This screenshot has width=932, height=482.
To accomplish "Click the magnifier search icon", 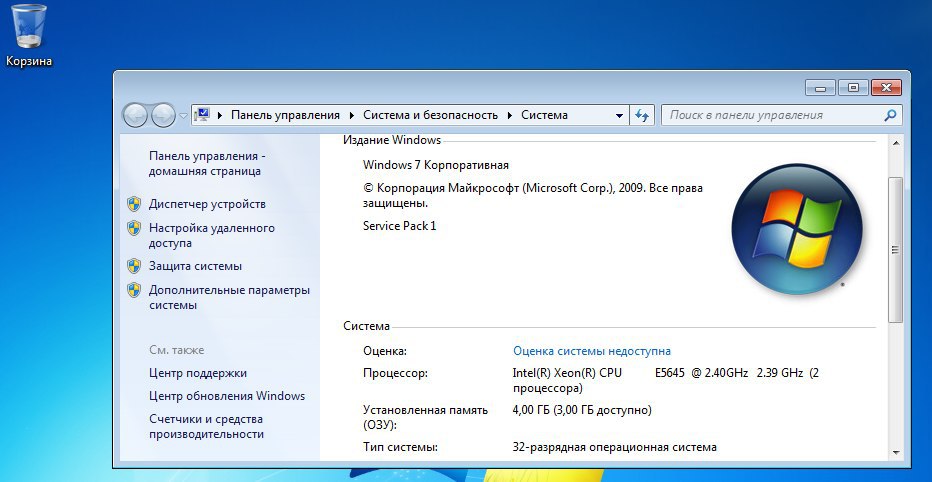I will point(890,115).
